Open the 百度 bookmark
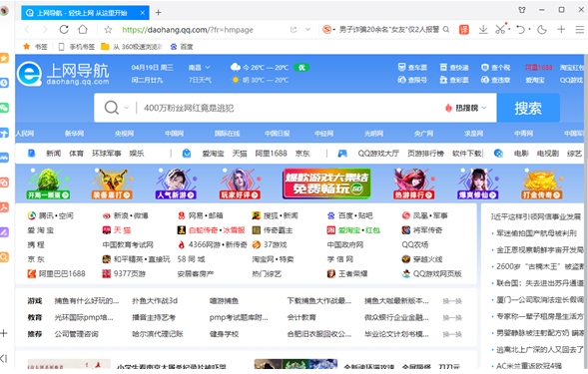The width and height of the screenshot is (588, 374). [x=182, y=47]
